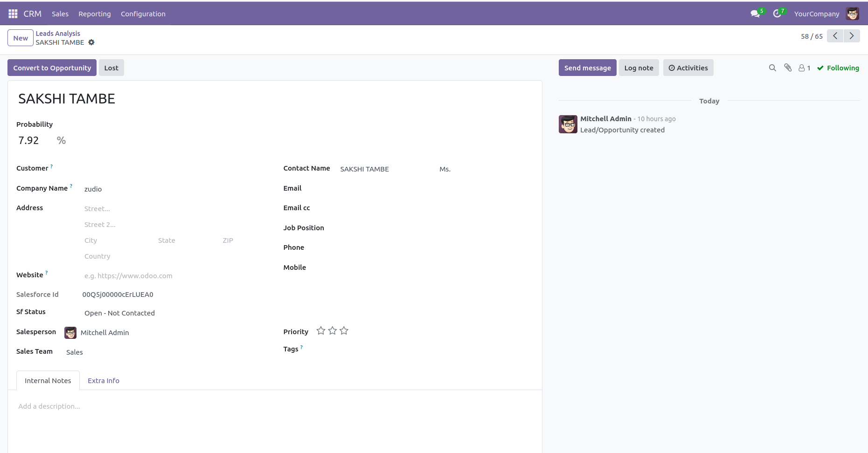
Task: Open the gear actions menu beside SAKSHI TAMBE
Action: point(91,42)
